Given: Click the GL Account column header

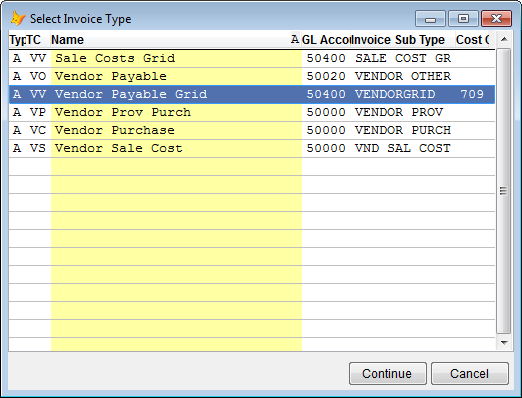Looking at the screenshot, I should (326, 40).
